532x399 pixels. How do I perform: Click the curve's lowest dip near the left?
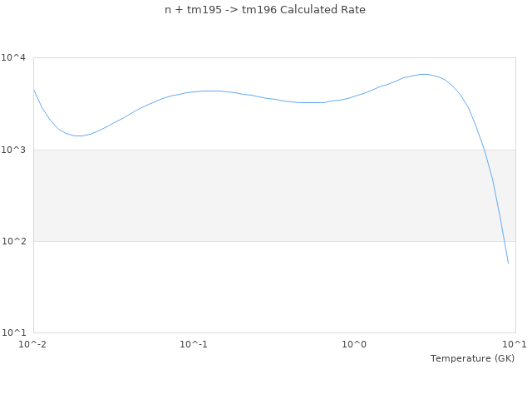click(79, 135)
